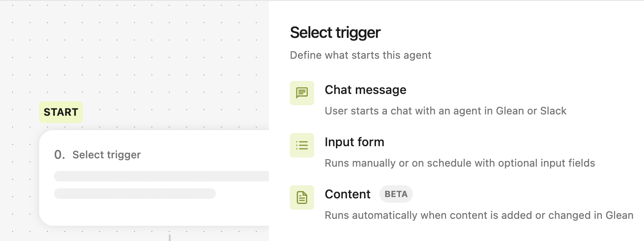Click the Select trigger panel heading

335,33
